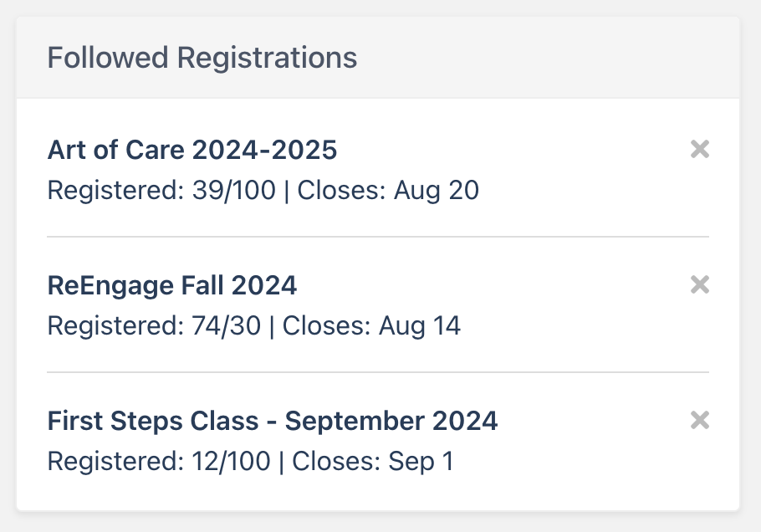Viewport: 761px width, 532px height.
Task: Click the Closes: Aug 14 date
Action: 371,325
